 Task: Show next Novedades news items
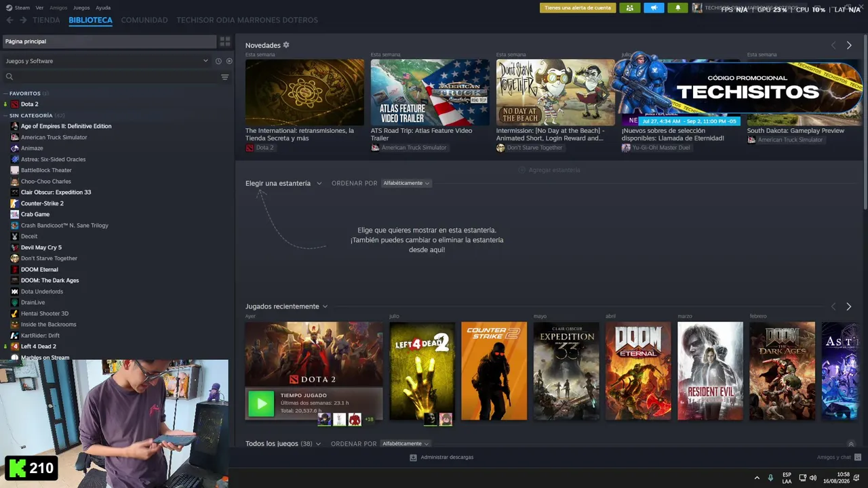(849, 45)
